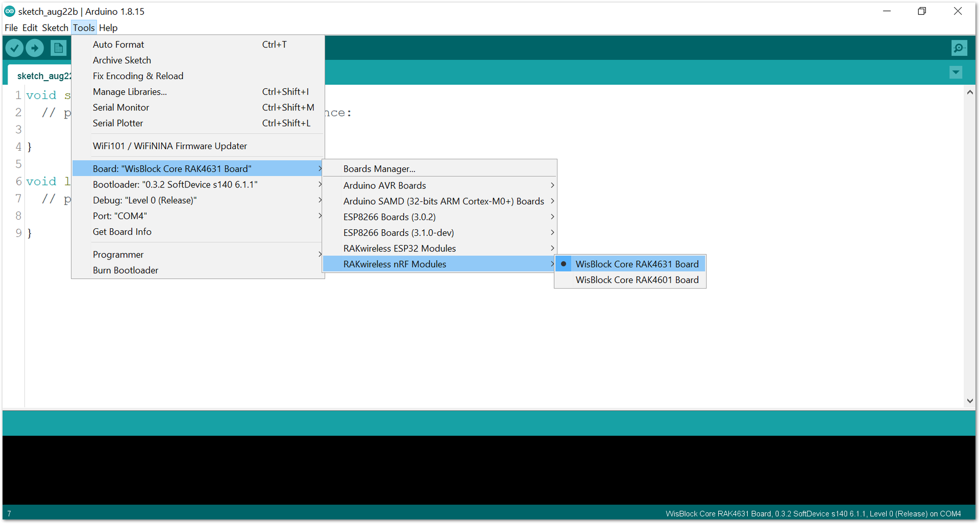The image size is (980, 524).
Task: Expand ESP8266 Boards (3.0.2) submenu
Action: (x=439, y=217)
